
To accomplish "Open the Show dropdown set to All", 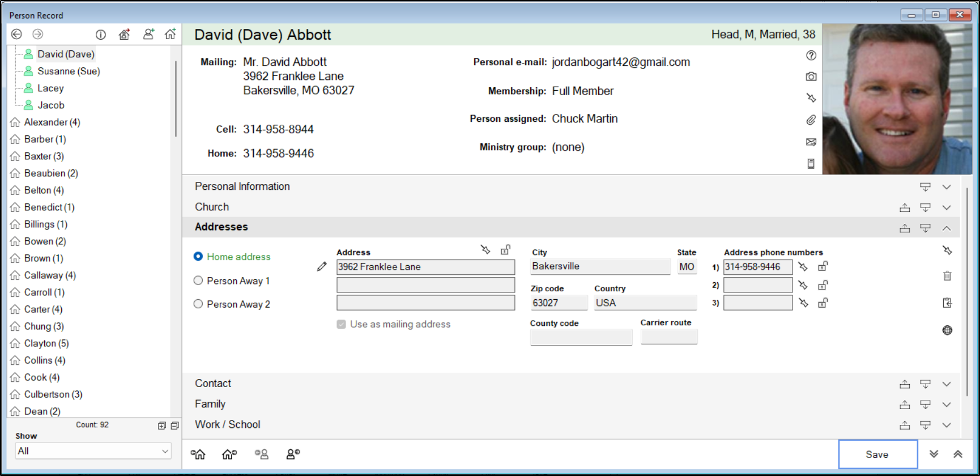I will (93, 451).
